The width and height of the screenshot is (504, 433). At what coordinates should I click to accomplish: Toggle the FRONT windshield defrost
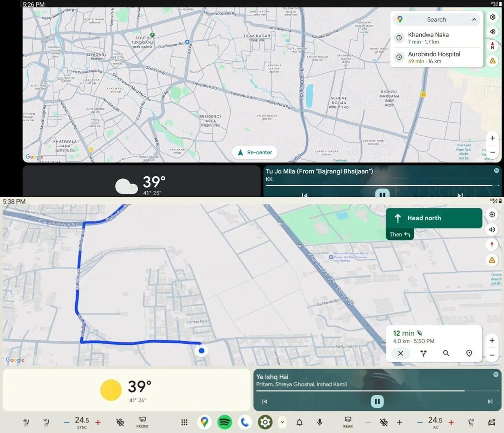(x=143, y=422)
